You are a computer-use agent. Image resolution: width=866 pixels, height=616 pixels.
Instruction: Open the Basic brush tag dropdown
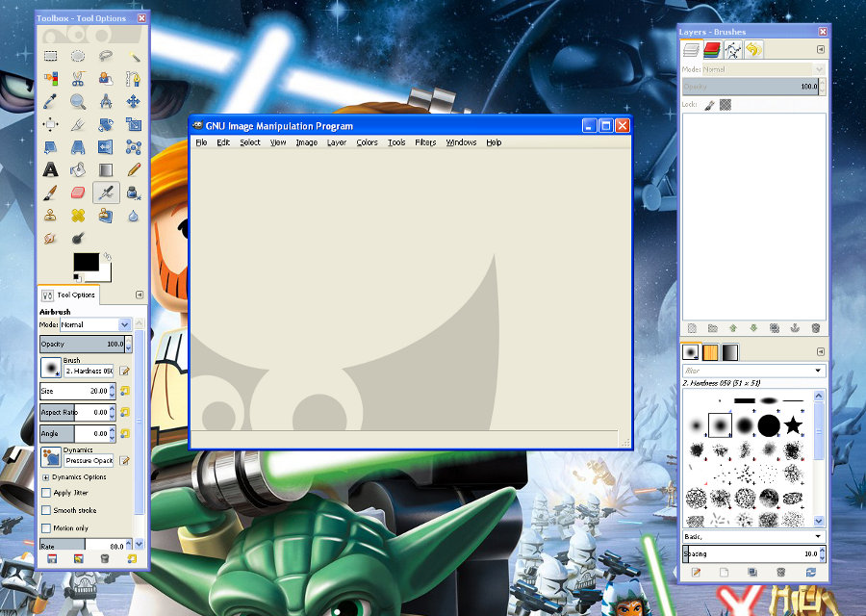753,536
